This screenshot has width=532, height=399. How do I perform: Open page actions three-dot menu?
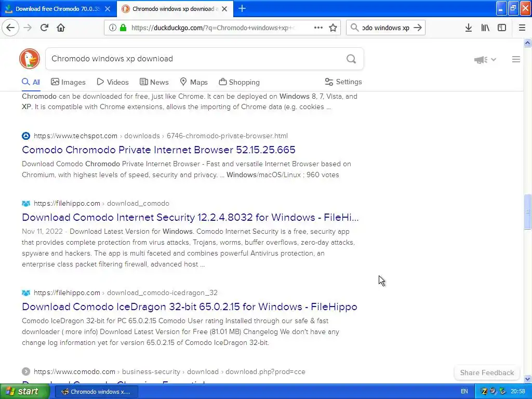[x=318, y=28]
